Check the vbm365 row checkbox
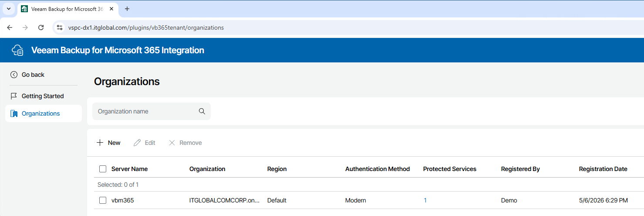644x216 pixels. [103, 200]
